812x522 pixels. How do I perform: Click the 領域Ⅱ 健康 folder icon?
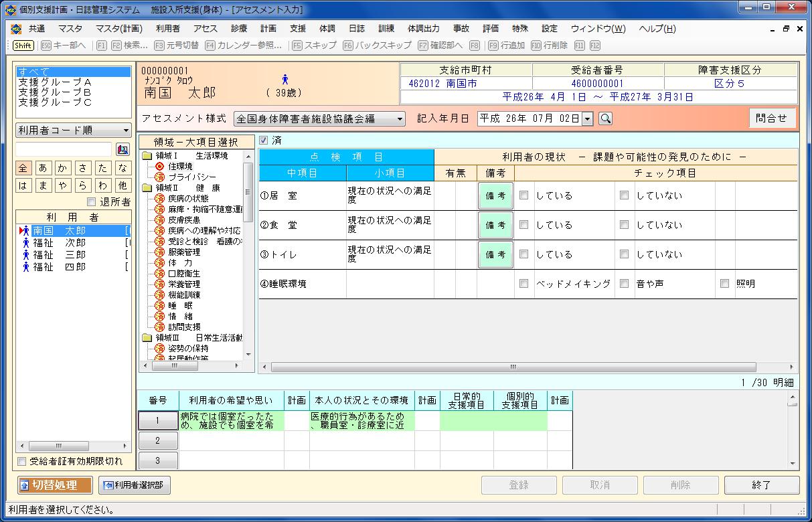[147, 188]
